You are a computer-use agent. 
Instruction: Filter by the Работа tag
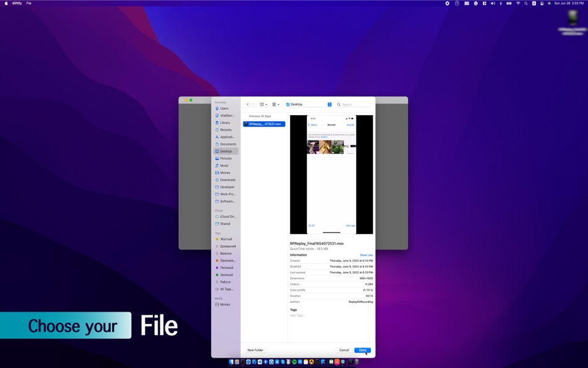tap(225, 282)
